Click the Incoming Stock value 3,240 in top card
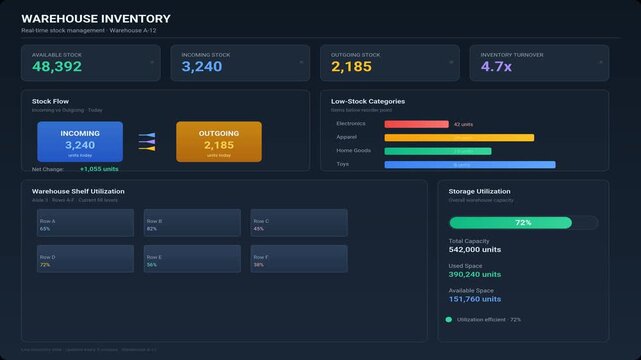Viewport: 641px width, 360px height. tap(202, 67)
